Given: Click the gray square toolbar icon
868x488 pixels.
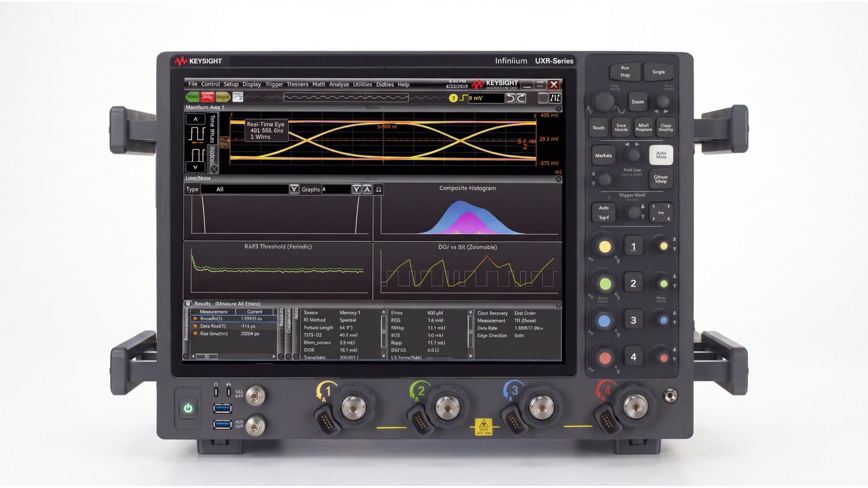Looking at the screenshot, I should 543,98.
